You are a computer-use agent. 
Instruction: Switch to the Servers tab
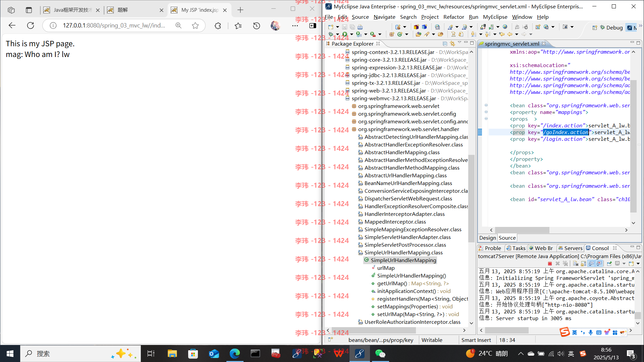[570, 248]
